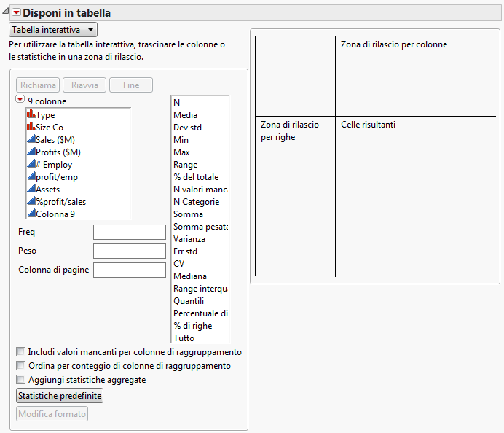Toggle Ordina per conteggio di colonne checkbox
Image resolution: width=504 pixels, height=433 pixels.
pyautogui.click(x=21, y=366)
